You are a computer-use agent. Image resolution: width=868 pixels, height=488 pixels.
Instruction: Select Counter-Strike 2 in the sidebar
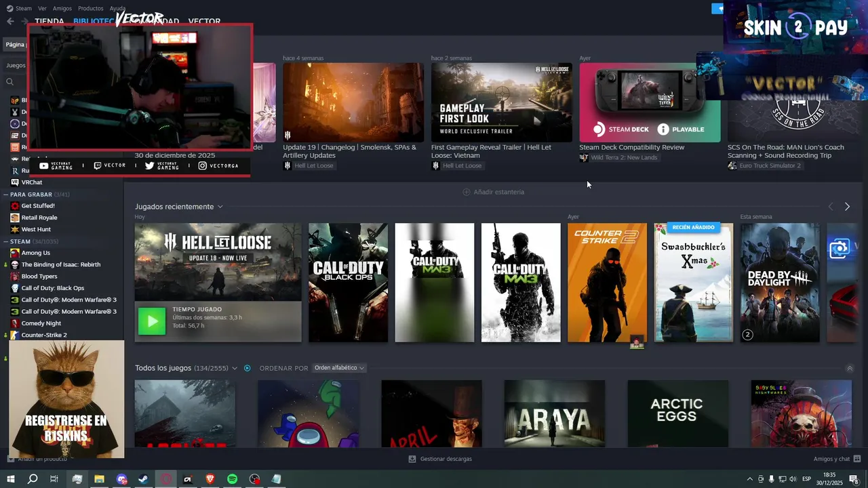tap(44, 335)
